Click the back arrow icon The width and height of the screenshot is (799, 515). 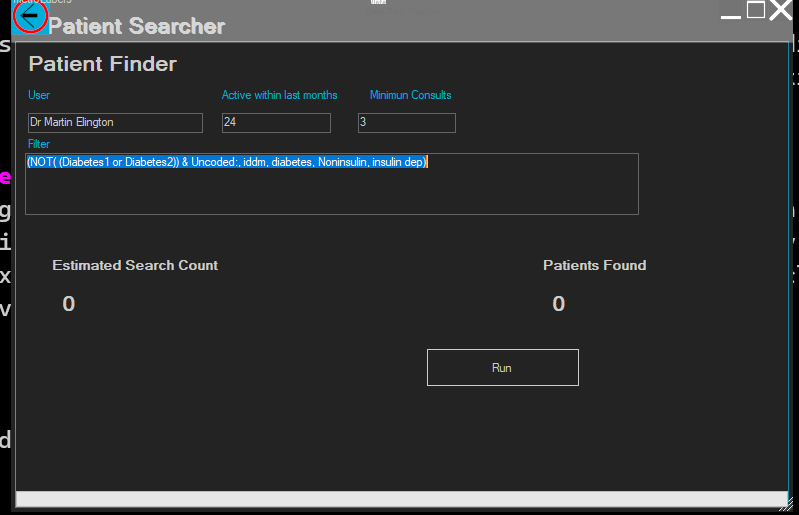click(30, 16)
